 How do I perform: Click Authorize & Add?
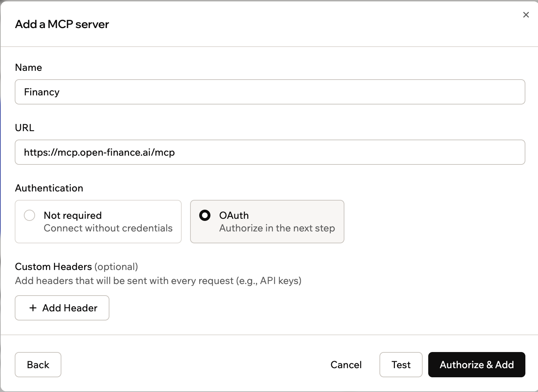[477, 365]
